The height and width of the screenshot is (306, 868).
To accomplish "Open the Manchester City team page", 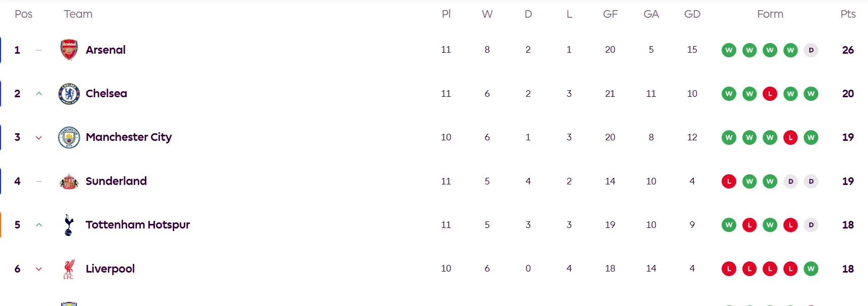I will (129, 137).
